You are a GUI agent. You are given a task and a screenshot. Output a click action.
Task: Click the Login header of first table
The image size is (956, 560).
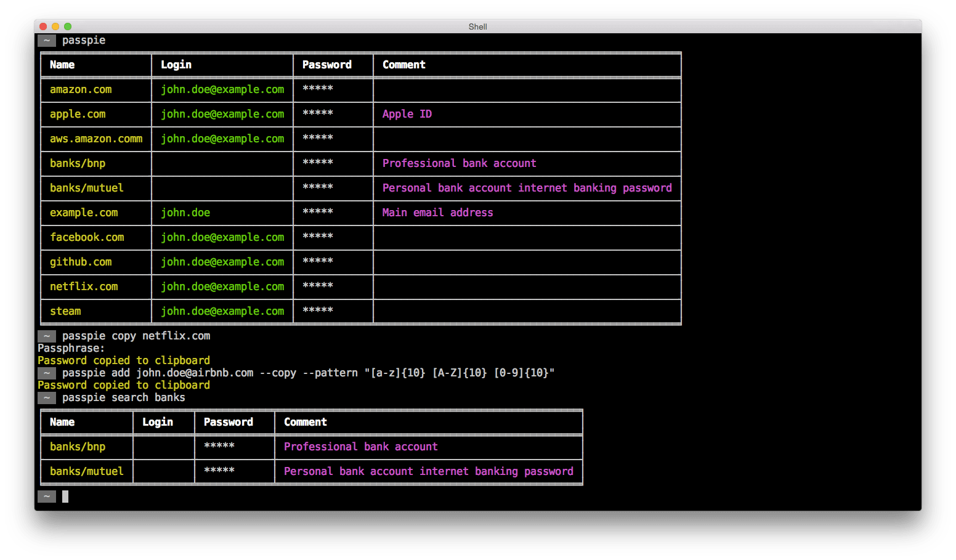176,65
